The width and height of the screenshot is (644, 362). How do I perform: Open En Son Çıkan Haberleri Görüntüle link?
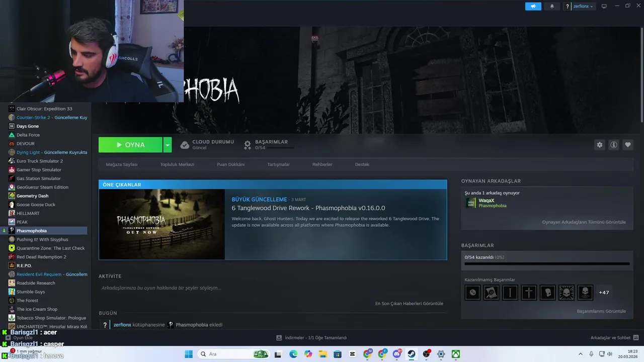(x=409, y=304)
